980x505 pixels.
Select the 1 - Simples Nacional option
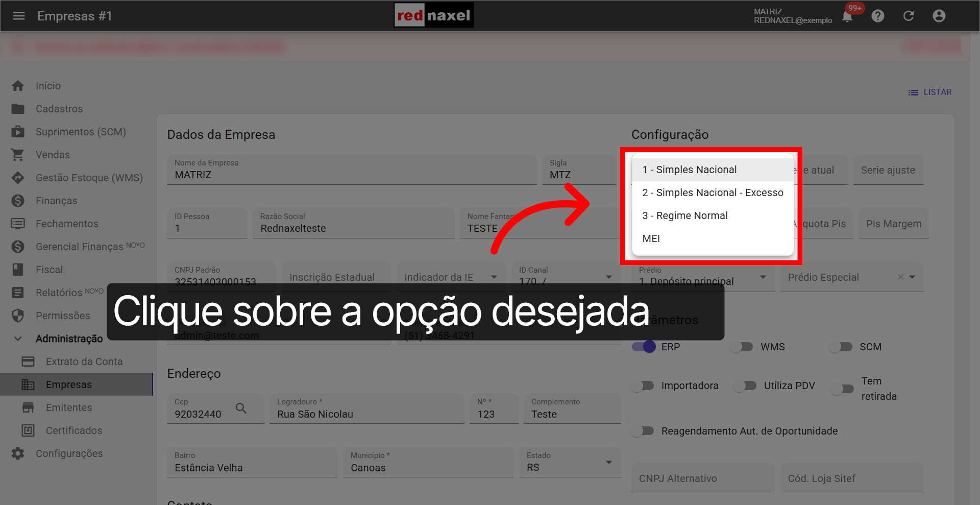point(690,169)
